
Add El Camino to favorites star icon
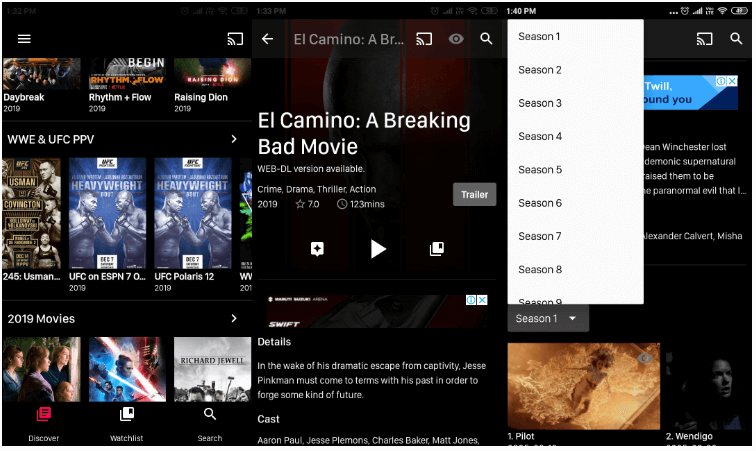[317, 249]
